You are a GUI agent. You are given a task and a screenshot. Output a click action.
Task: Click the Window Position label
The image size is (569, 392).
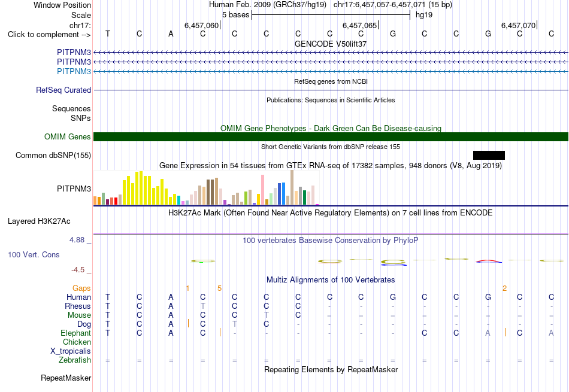[62, 5]
